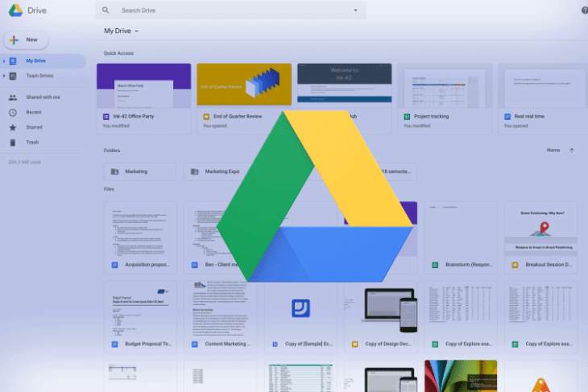
Task: Click the Team Drives icon
Action: click(x=13, y=76)
